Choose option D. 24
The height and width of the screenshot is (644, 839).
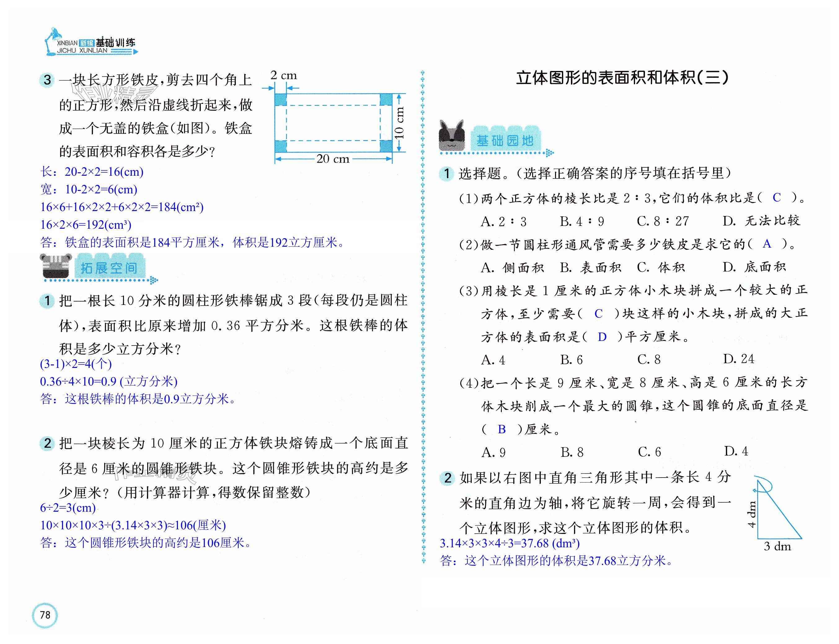[739, 359]
